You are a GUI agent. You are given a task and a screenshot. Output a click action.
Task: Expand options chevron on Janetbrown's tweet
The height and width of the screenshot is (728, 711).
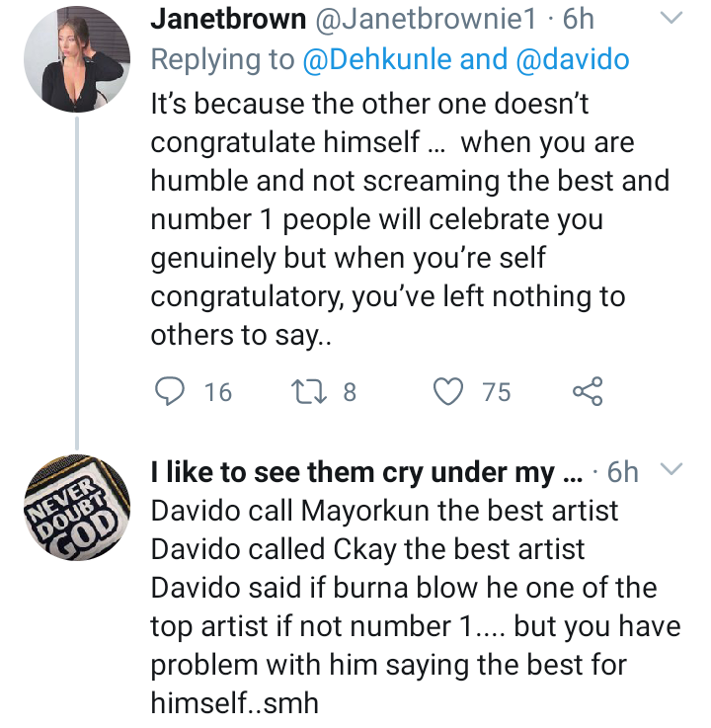click(671, 19)
